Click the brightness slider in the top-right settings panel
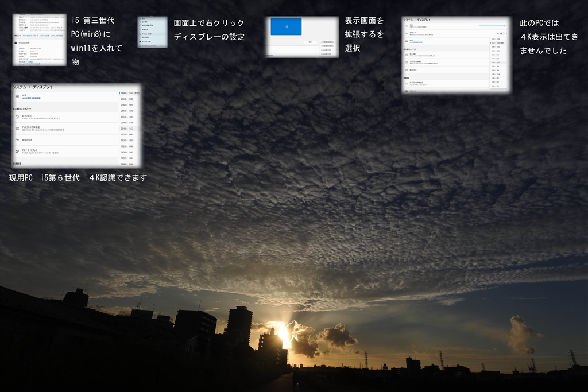 492,26
